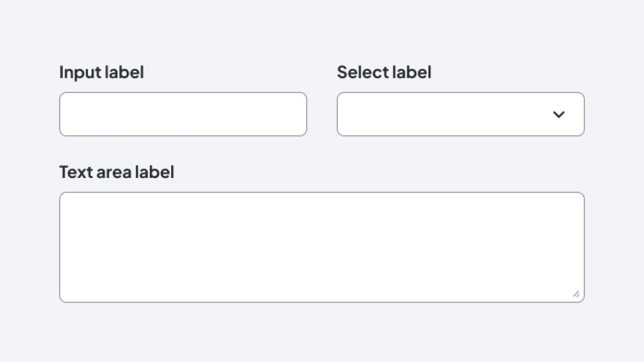
Task: Open the dropdown under Select label
Action: coord(460,114)
